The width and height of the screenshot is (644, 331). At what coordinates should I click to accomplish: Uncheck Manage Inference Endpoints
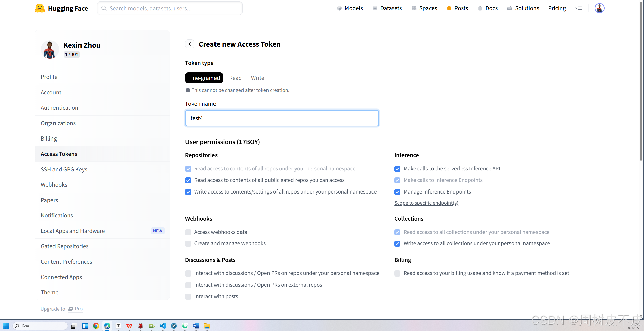click(397, 192)
